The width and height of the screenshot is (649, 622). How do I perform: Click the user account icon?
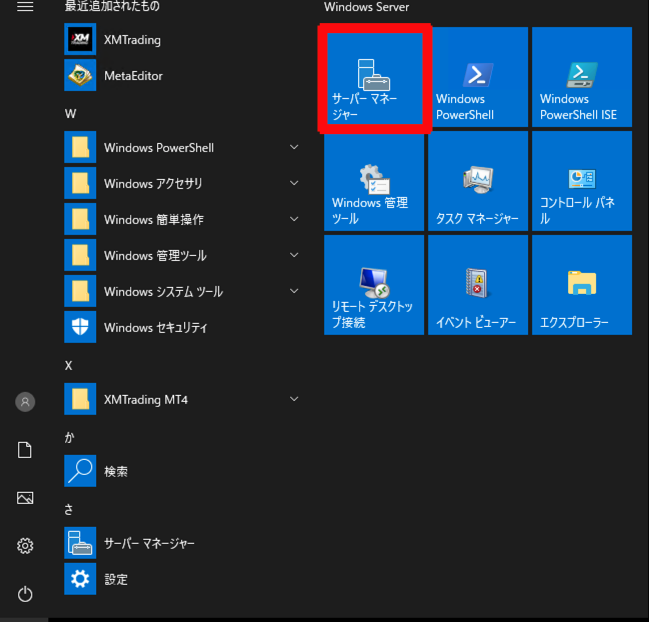coord(26,402)
